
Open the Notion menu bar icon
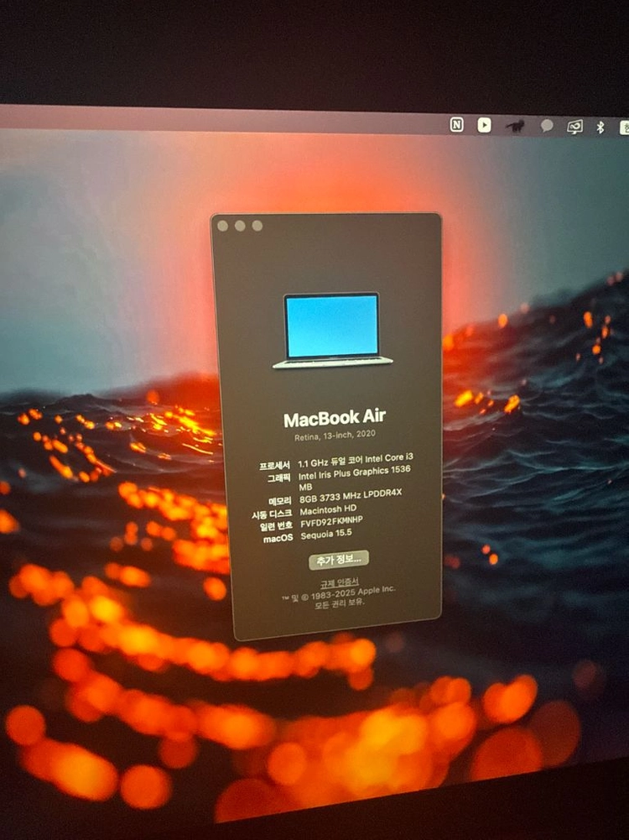456,125
